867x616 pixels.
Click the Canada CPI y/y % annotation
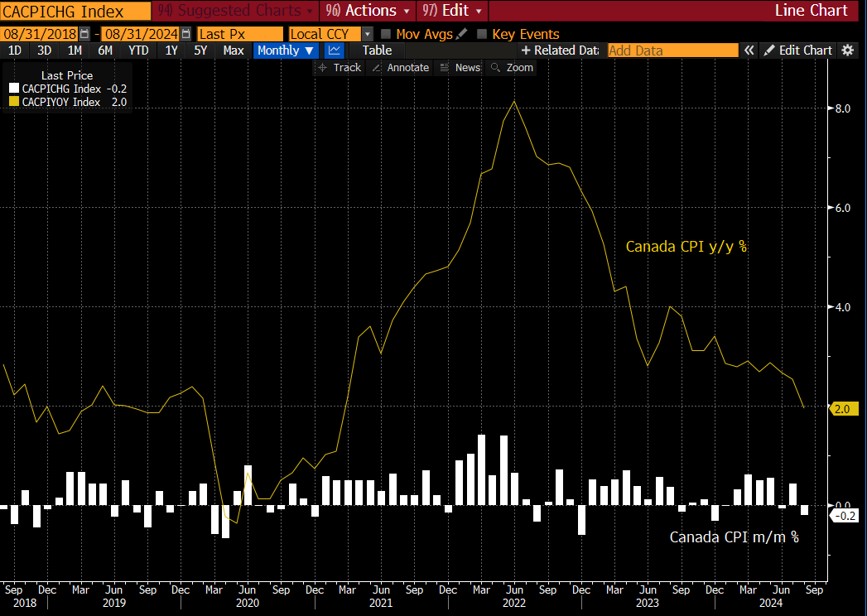coord(686,246)
